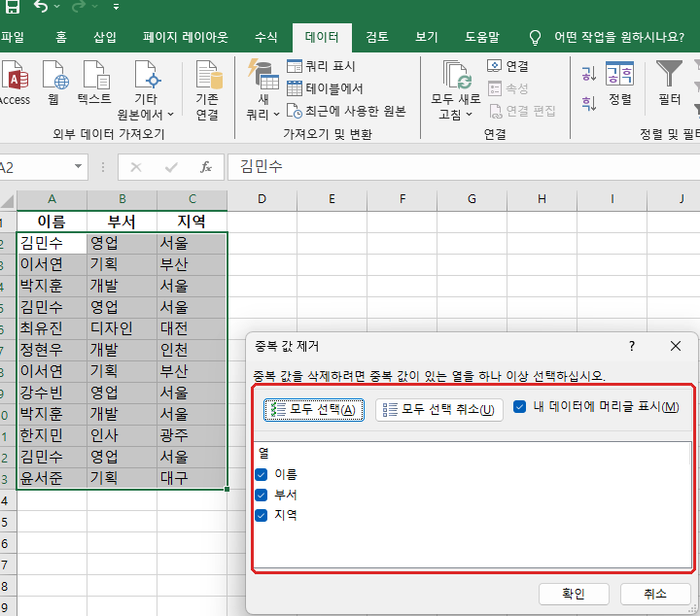Uncheck the 부서 column checkbox
The height and width of the screenshot is (616, 700).
pyautogui.click(x=262, y=495)
